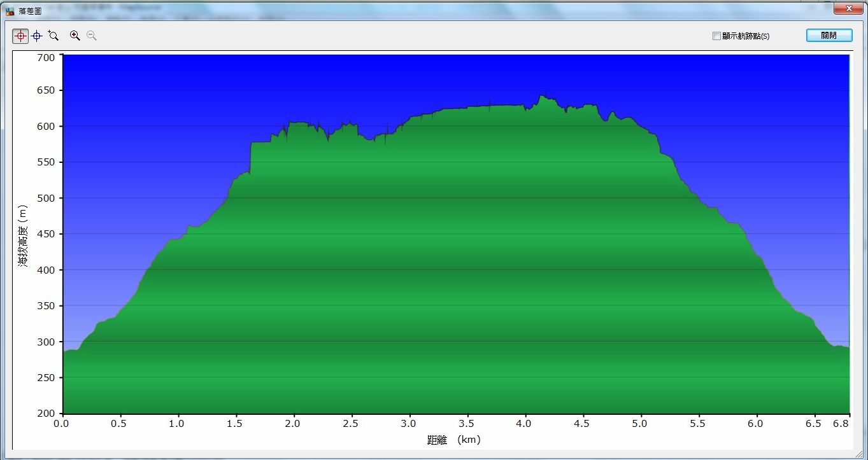Click the 距離 (km) axis title
This screenshot has height=460, width=868.
[453, 440]
